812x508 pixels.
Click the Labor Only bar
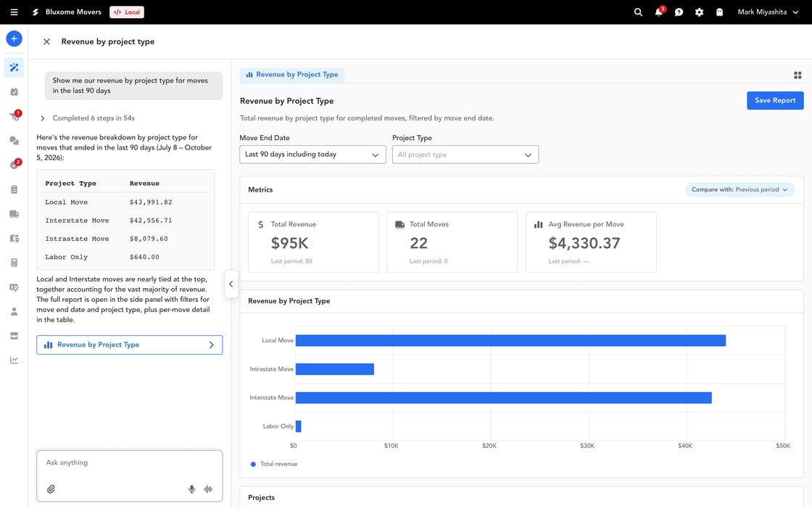[298, 426]
